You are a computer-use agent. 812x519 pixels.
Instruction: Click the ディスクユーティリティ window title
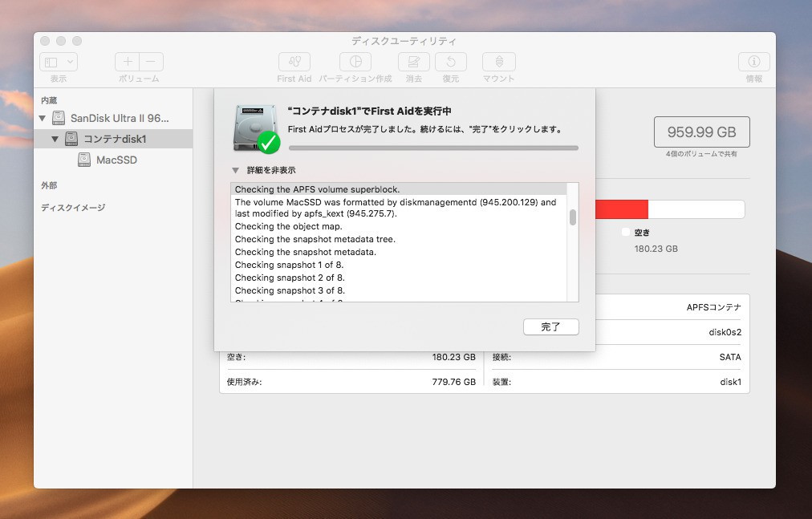404,41
